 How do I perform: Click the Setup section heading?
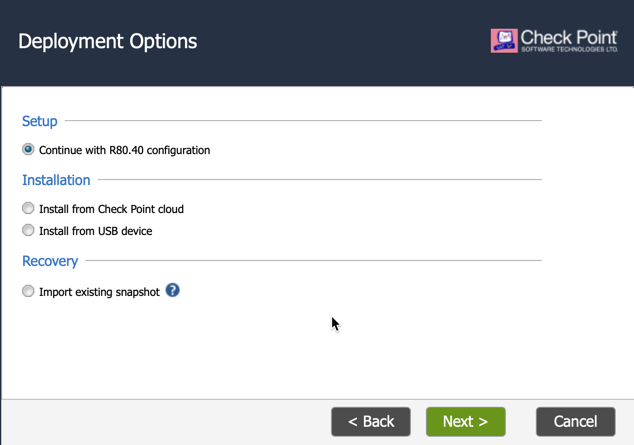click(x=40, y=121)
